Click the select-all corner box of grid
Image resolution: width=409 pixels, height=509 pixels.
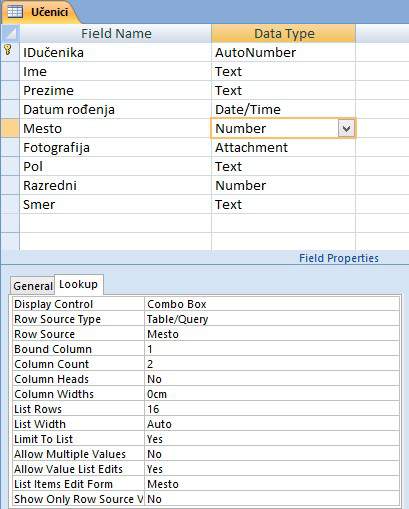click(10, 33)
